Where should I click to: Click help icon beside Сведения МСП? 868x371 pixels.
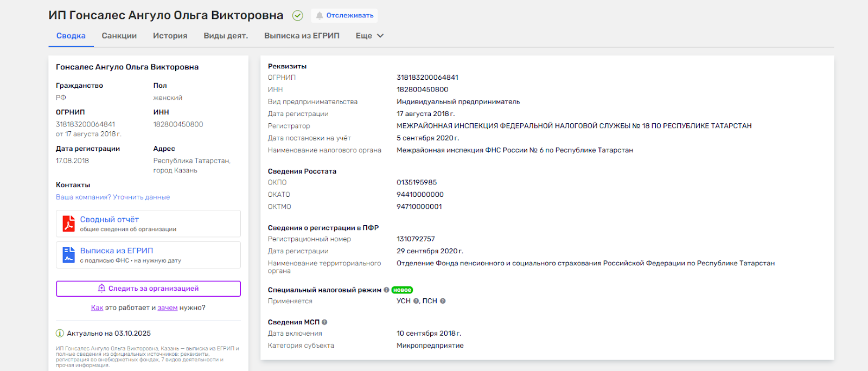tap(324, 322)
